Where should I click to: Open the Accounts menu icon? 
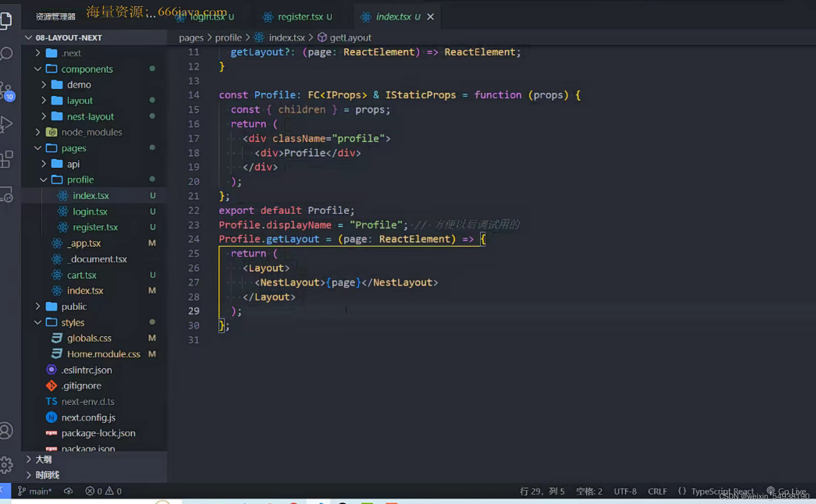6,431
